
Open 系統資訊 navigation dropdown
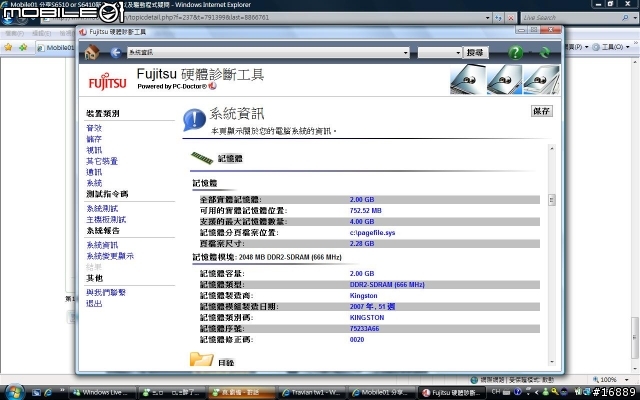pos(405,53)
